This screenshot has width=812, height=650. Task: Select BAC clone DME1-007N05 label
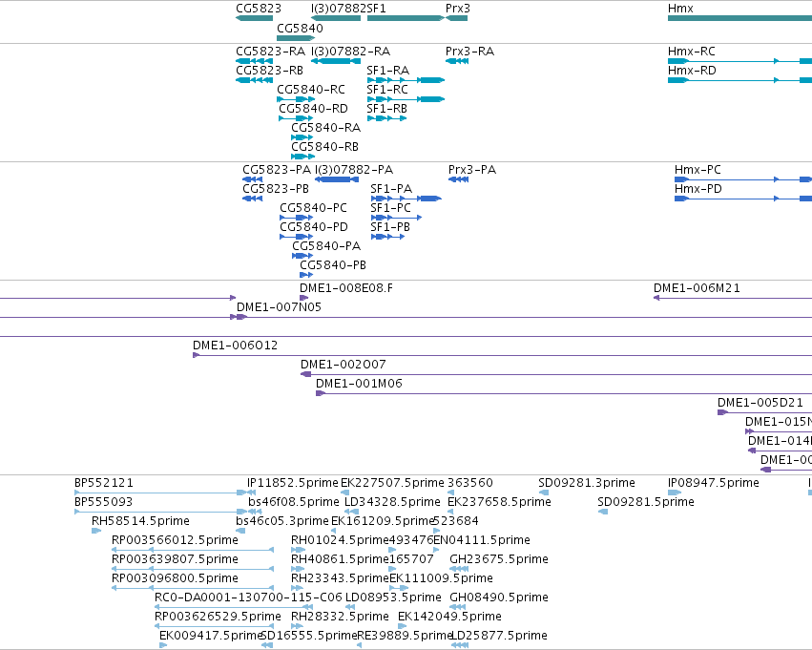[x=280, y=307]
